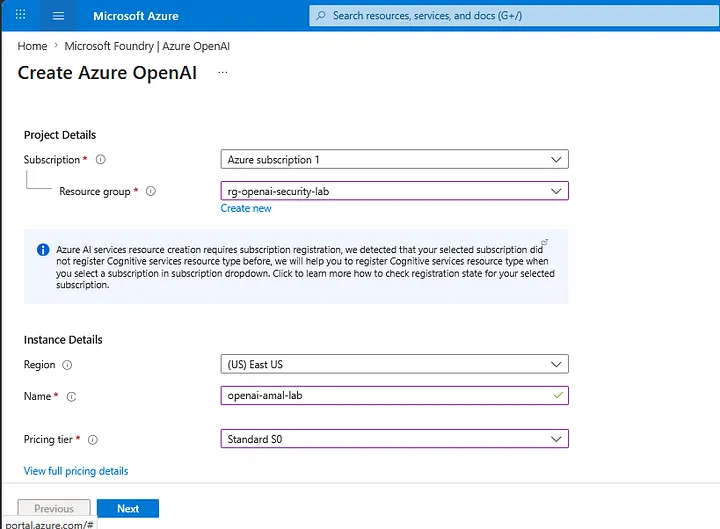Click the Name input field
This screenshot has width=720, height=529.
tap(394, 395)
